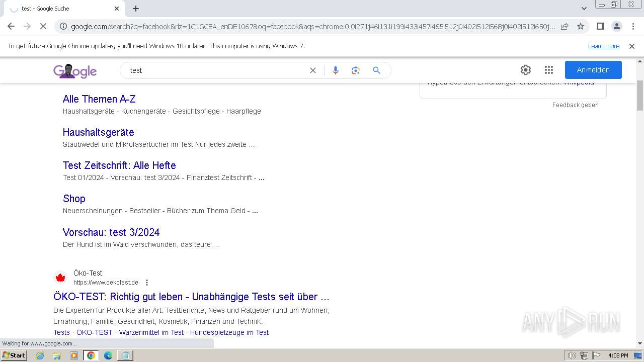644x362 pixels.
Task: Open the Google apps grid
Action: coord(549,70)
